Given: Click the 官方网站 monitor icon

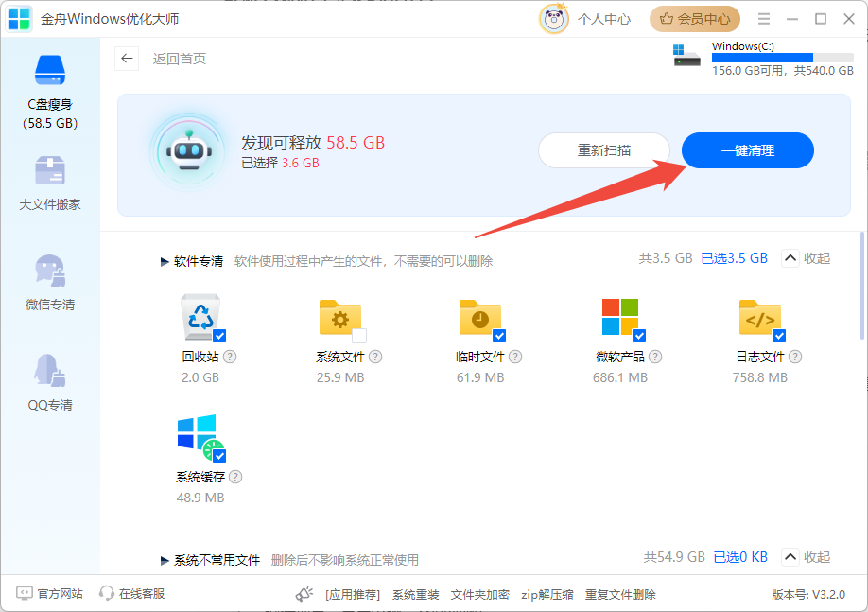Looking at the screenshot, I should click(25, 593).
